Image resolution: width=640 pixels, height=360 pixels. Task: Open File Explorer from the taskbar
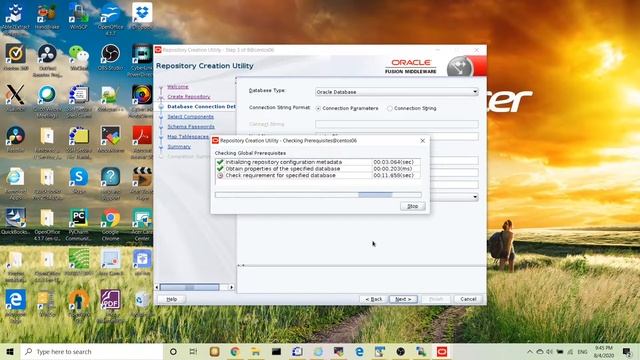coord(256,351)
